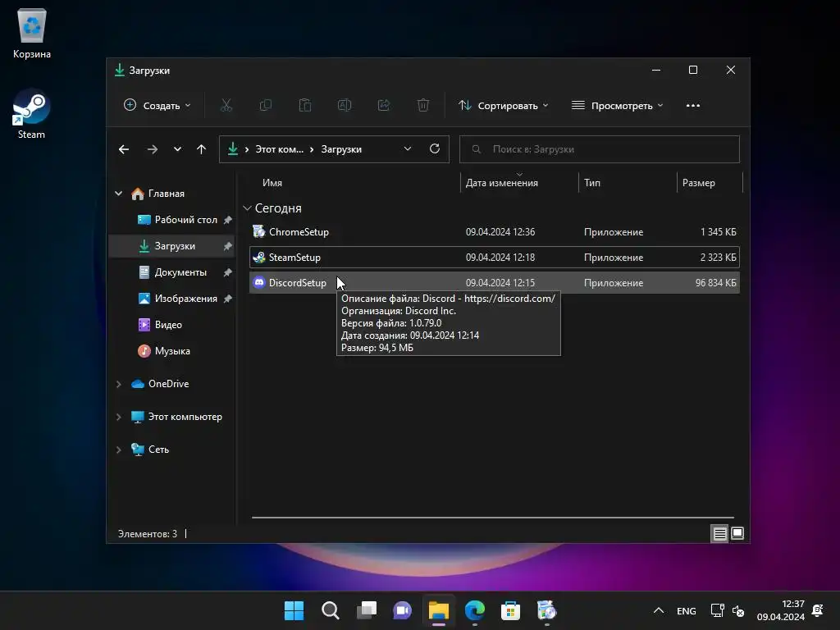Click the Поиск в: Загрузки search field

point(600,149)
